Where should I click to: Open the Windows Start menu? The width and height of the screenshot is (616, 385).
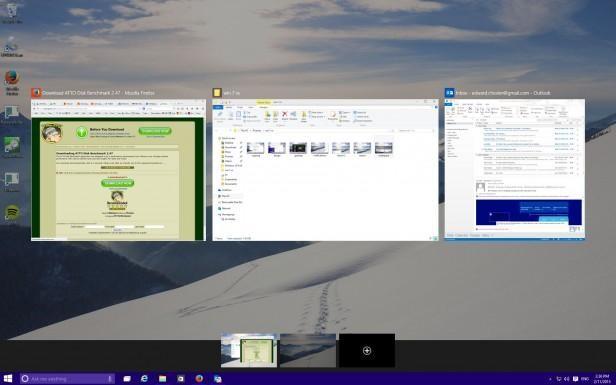click(x=8, y=379)
